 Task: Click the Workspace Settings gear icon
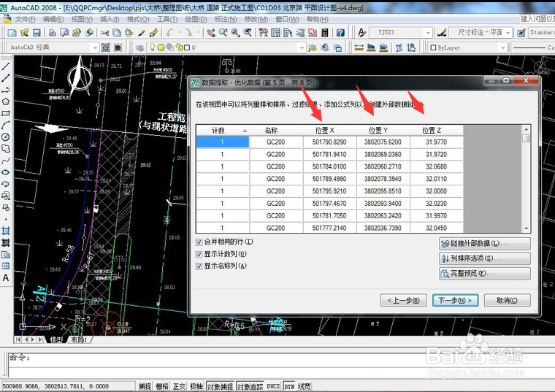pos(105,47)
